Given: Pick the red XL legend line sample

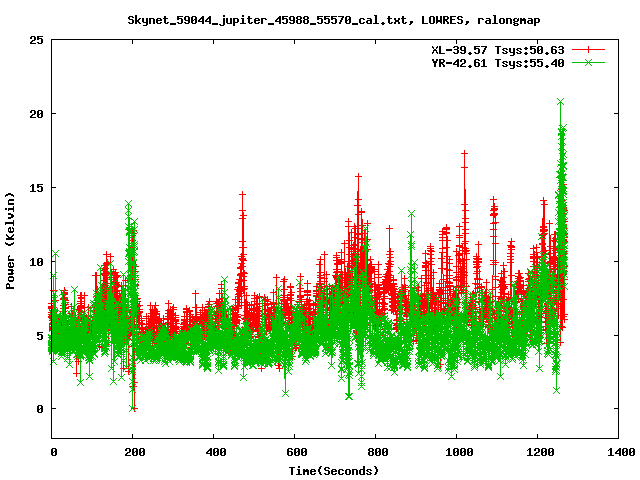Looking at the screenshot, I should coord(588,50).
